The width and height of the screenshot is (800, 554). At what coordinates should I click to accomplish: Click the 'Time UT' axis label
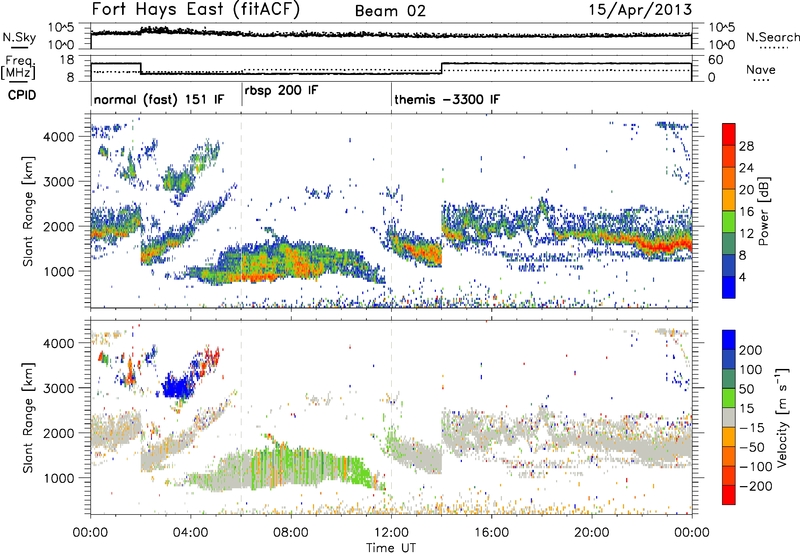coord(391,547)
